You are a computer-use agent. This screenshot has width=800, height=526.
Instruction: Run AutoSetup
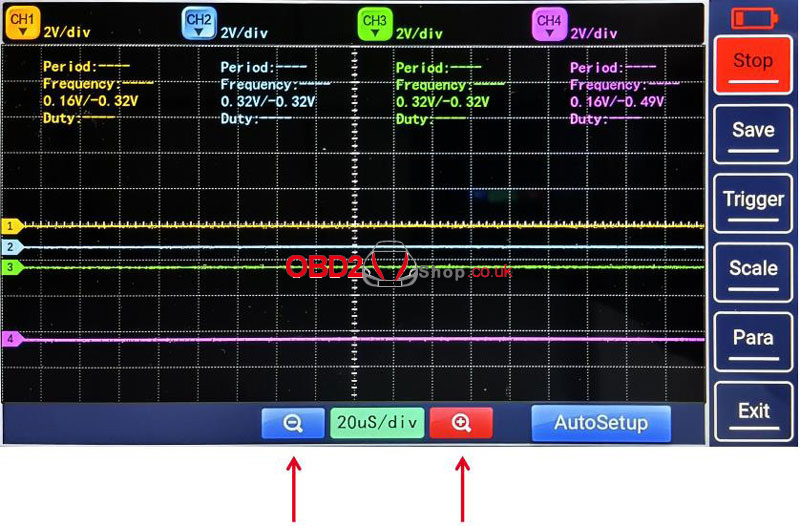pos(600,423)
